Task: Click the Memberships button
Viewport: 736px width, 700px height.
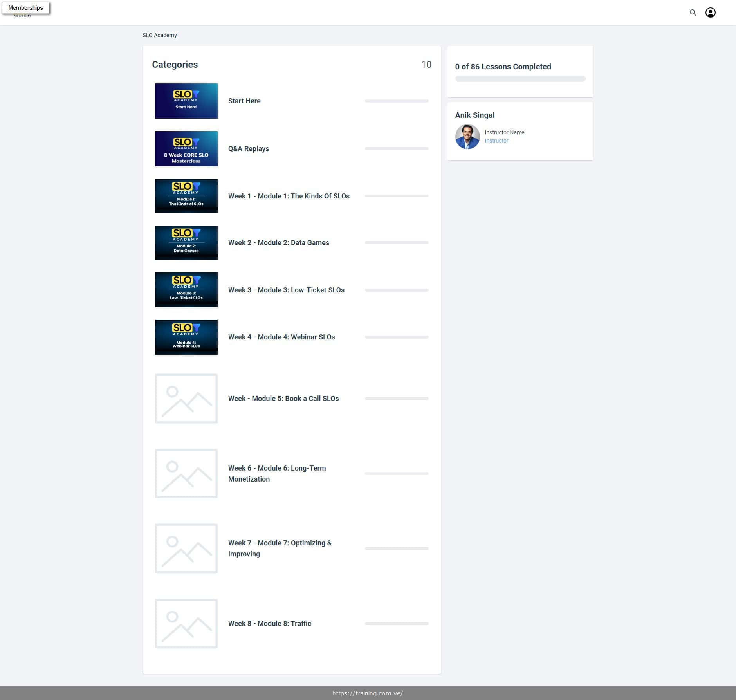Action: pyautogui.click(x=26, y=8)
